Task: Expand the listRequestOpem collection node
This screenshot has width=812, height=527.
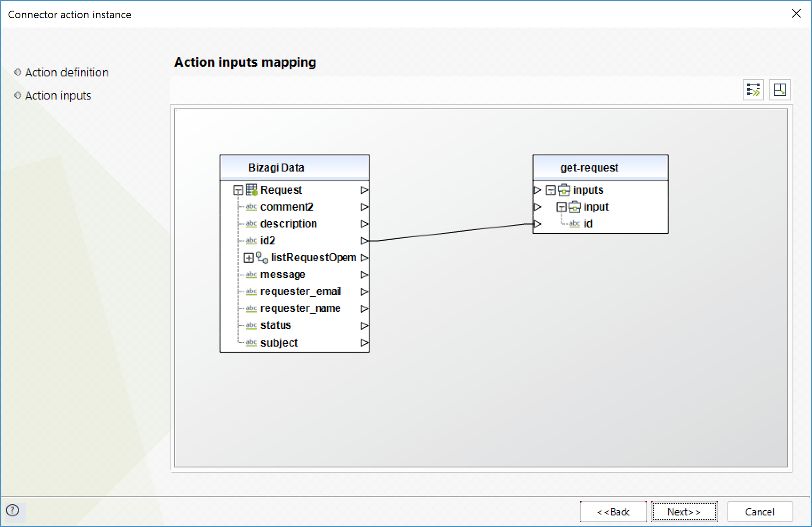Action: point(249,258)
